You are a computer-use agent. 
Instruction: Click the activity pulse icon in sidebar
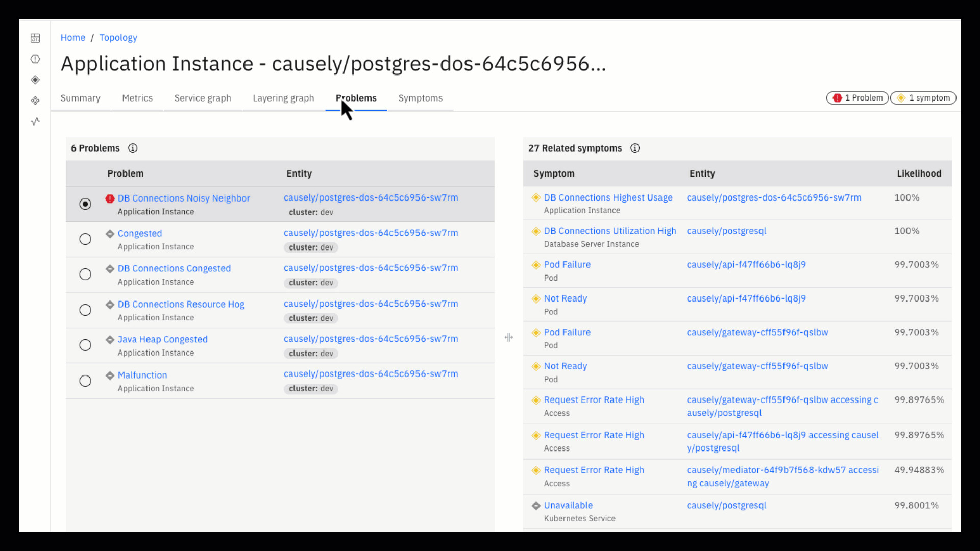click(x=35, y=121)
